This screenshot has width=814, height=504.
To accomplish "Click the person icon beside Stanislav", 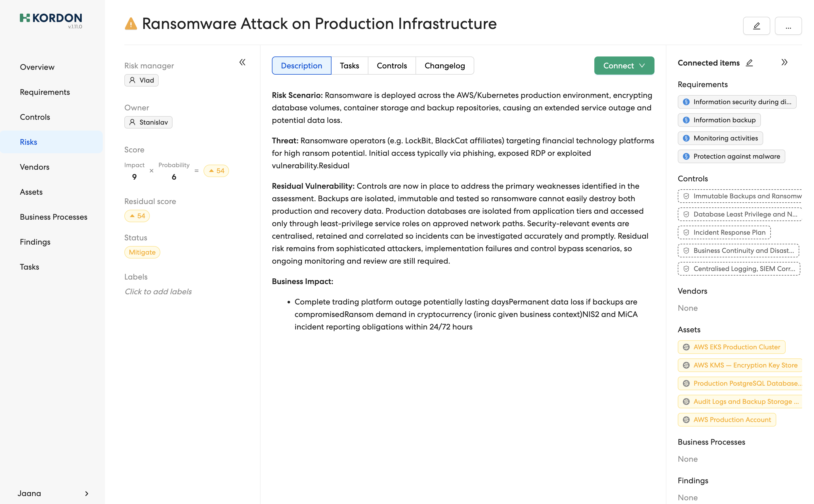I will 132,122.
